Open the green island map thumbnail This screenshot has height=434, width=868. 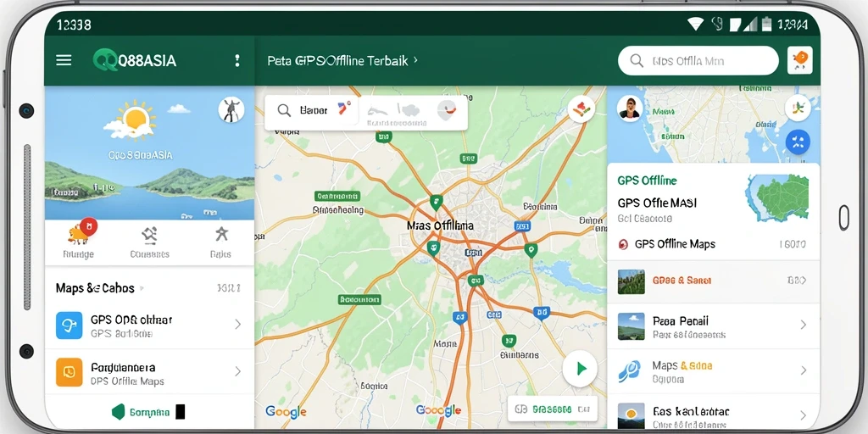(x=776, y=198)
